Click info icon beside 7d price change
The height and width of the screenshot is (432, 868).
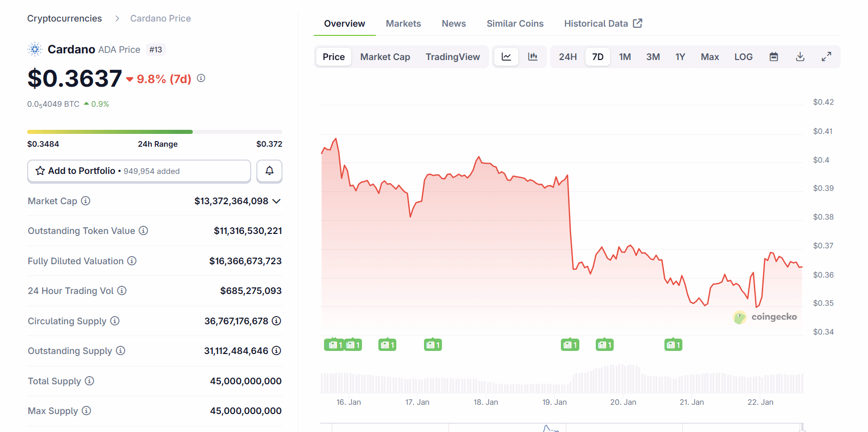point(201,78)
